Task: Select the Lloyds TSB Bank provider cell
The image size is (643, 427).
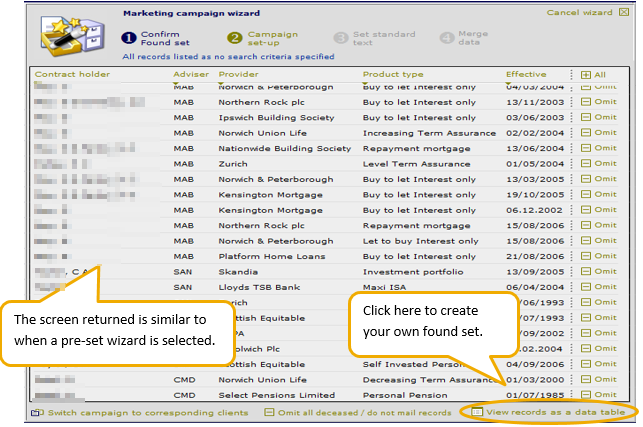Action: pos(259,287)
